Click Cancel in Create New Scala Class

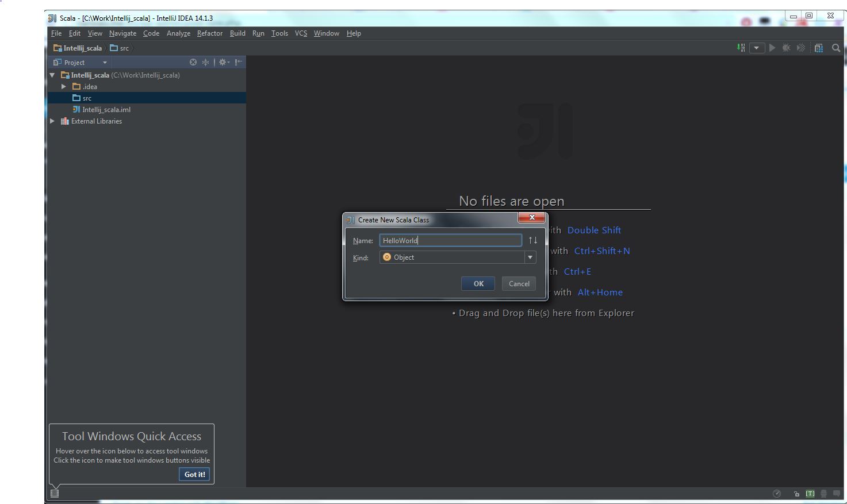point(519,283)
